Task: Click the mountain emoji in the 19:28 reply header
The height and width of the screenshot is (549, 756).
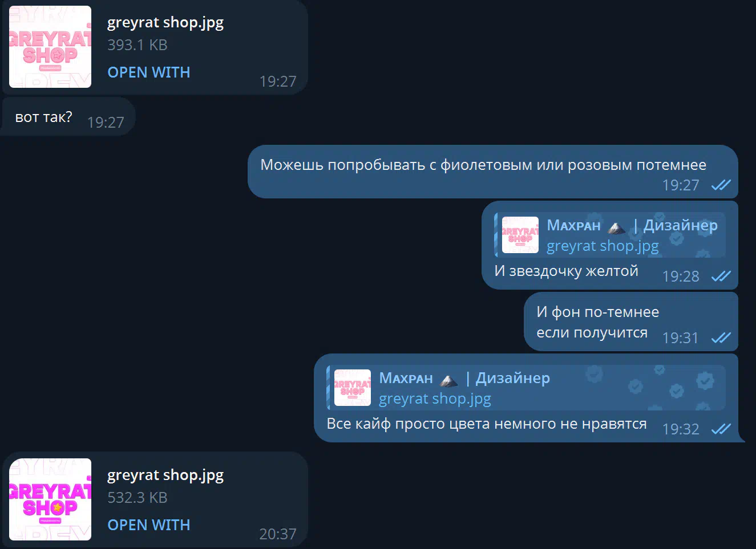Action: pos(616,227)
